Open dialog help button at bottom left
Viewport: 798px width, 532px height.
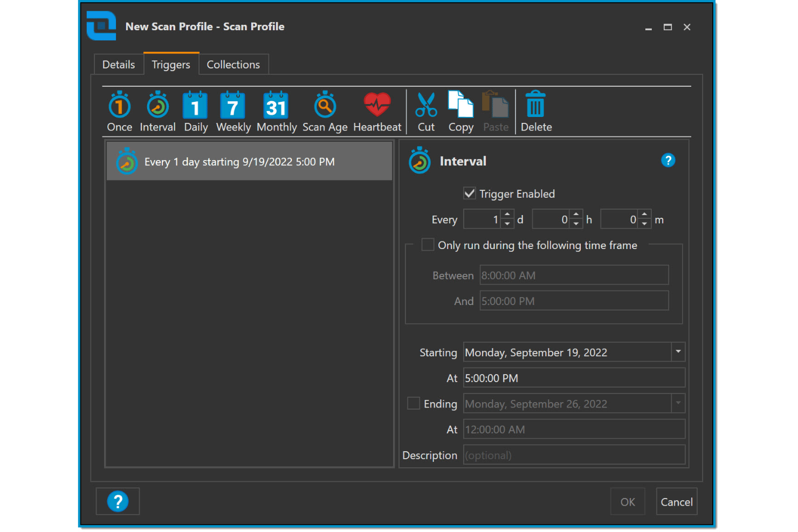pyautogui.click(x=118, y=501)
